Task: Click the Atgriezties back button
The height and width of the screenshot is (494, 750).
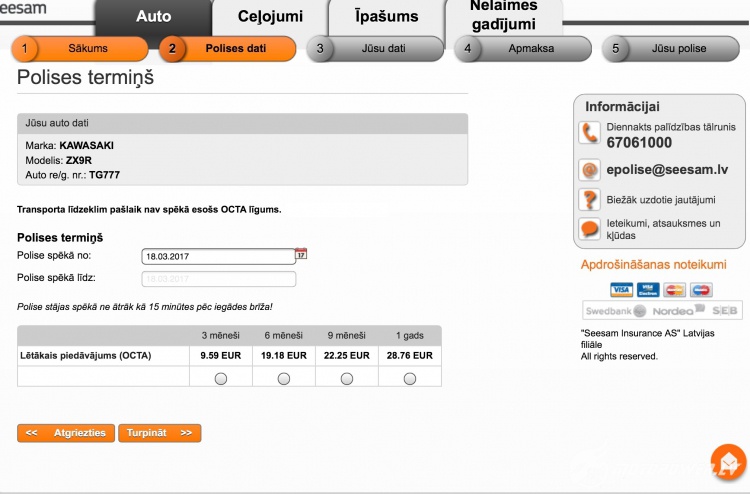Action: (x=66, y=433)
